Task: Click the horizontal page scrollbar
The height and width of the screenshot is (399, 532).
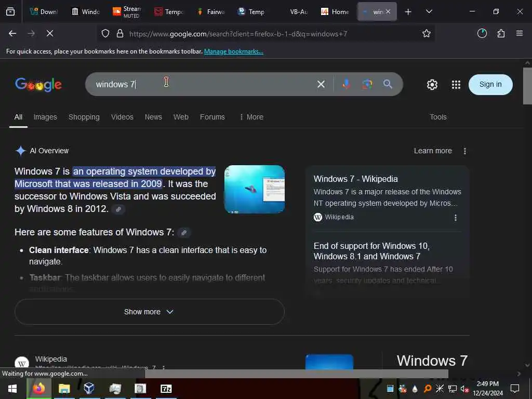Action: pos(296,374)
